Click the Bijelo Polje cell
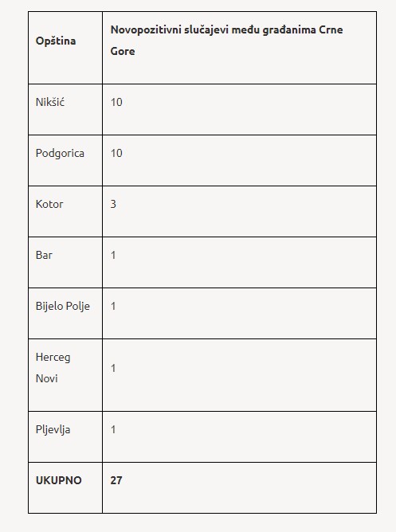This screenshot has width=396, height=532. [x=65, y=313]
